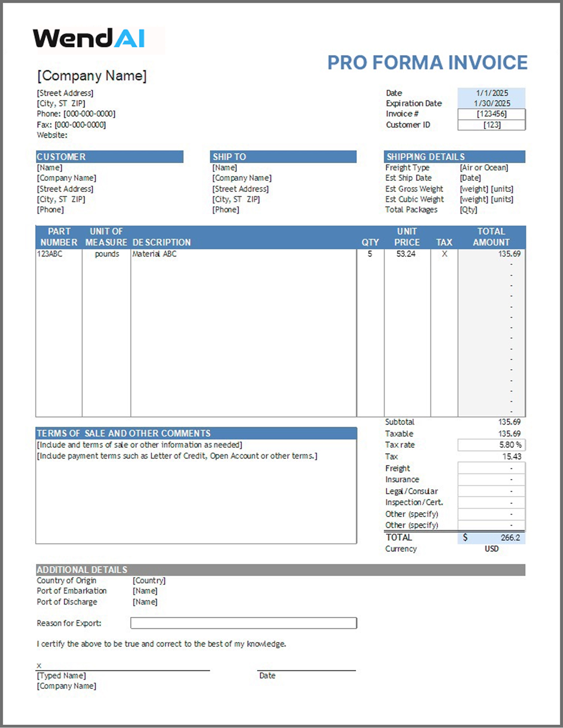Select the Tax rate cell showing 5.80%
The image size is (563, 728).
click(x=491, y=445)
